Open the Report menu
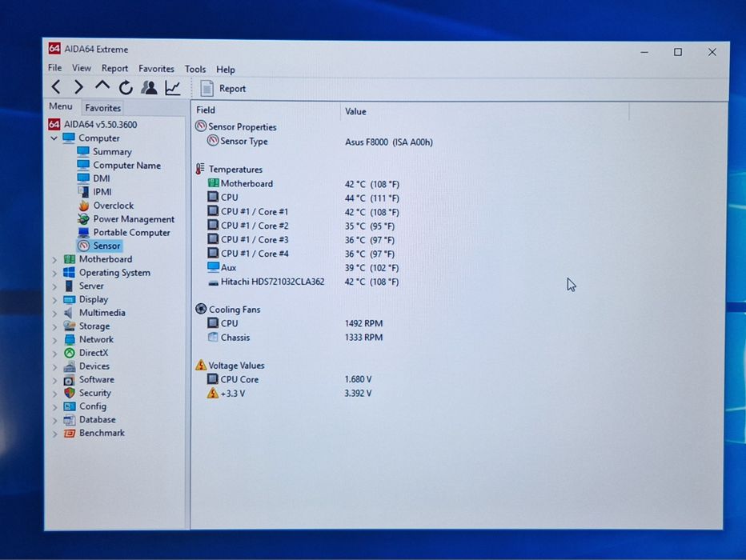 pyautogui.click(x=114, y=69)
